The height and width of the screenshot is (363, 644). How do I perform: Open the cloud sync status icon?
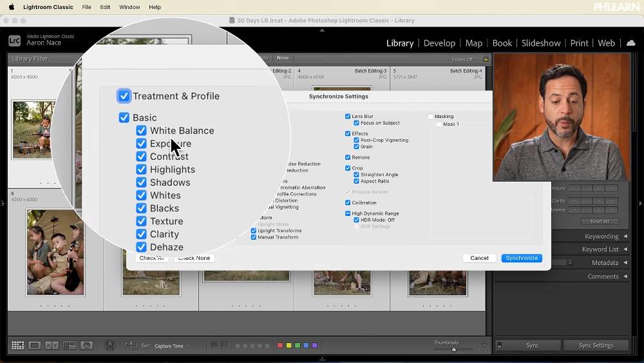coord(631,43)
